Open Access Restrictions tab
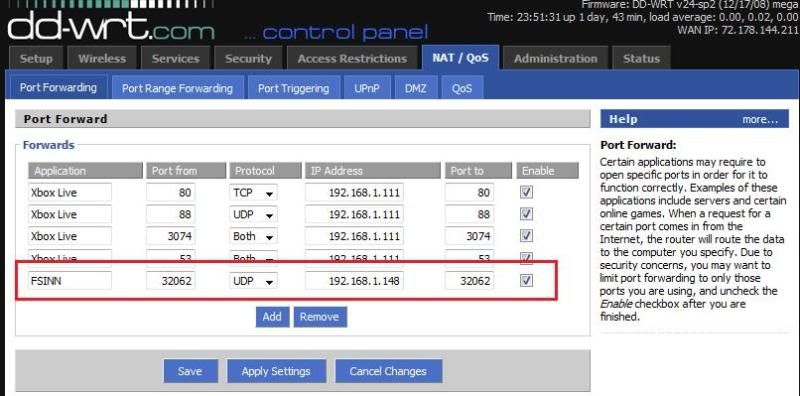This screenshot has height=396, width=800. click(353, 59)
